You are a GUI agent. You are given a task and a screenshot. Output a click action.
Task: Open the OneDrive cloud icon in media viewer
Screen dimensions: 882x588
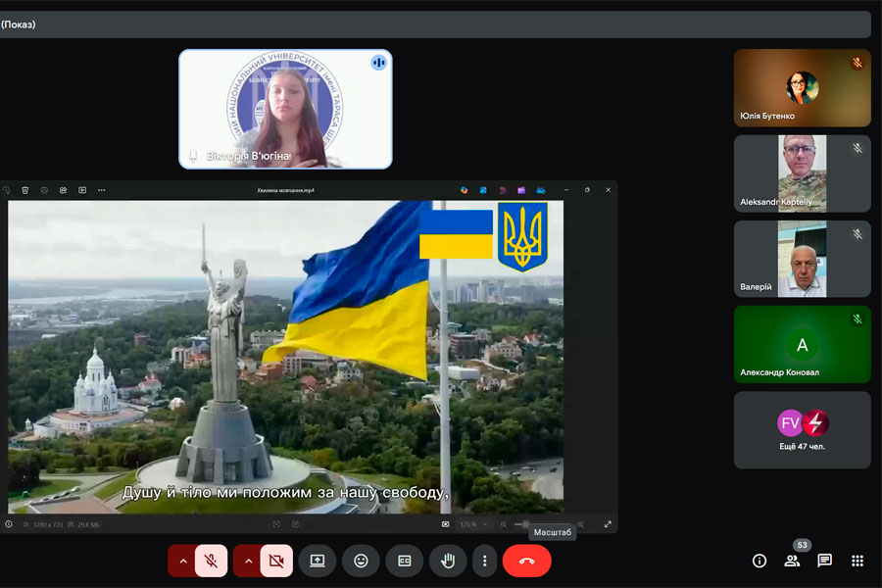[541, 190]
